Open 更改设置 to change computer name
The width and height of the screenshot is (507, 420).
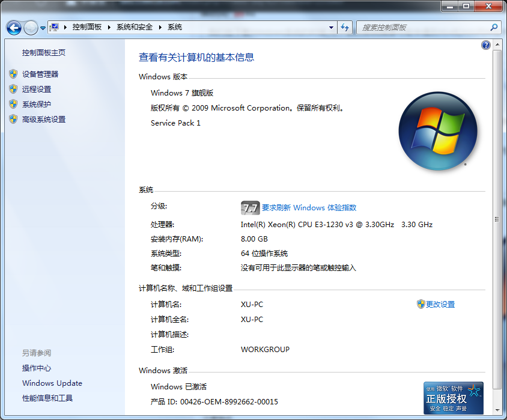[x=440, y=305]
